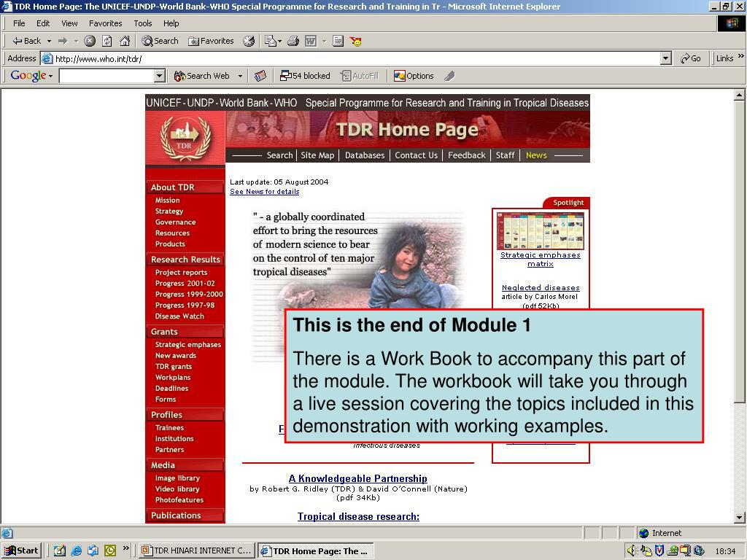Open the Search pane button
Screen dimensions: 747x560
pos(160,42)
